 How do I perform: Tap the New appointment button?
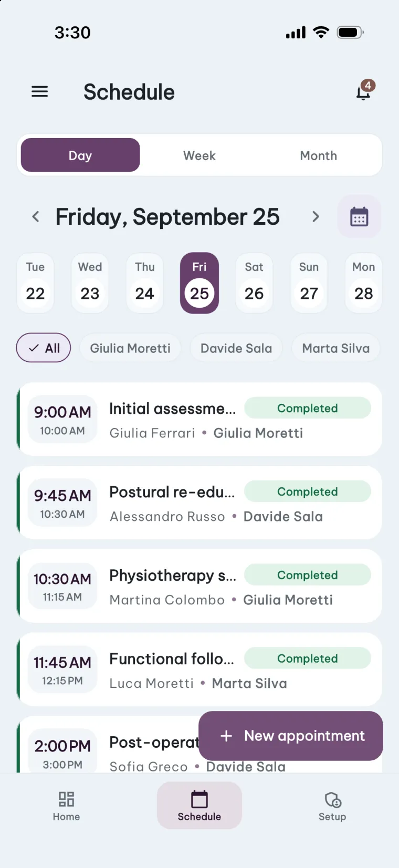[291, 736]
